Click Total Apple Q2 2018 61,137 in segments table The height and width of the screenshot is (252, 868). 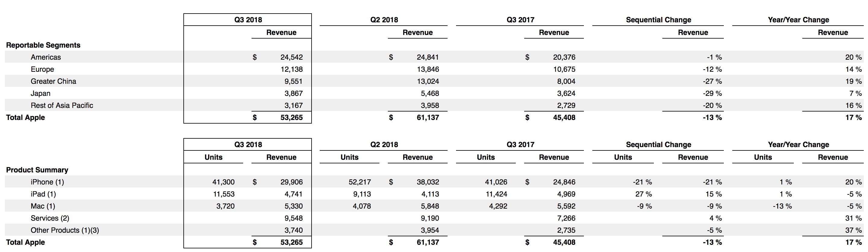point(428,118)
